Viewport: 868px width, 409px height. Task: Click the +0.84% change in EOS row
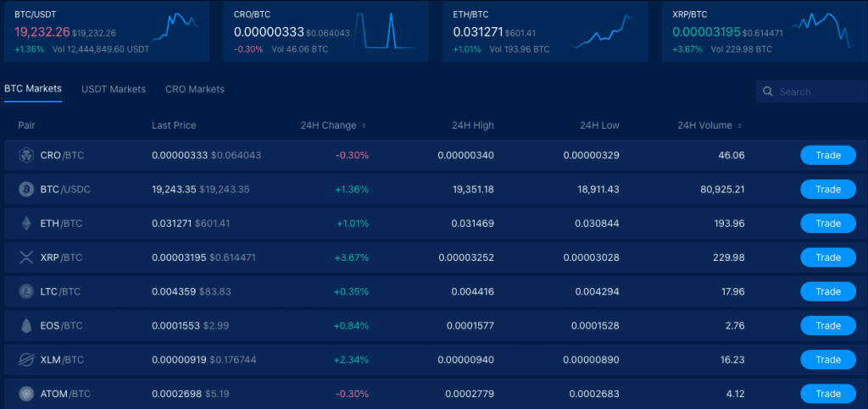[x=351, y=326]
